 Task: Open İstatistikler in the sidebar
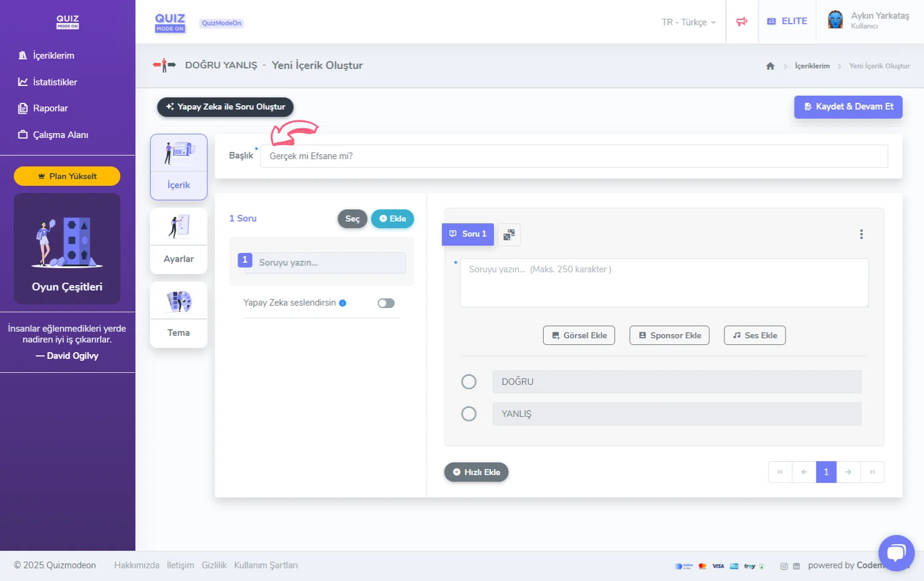[x=54, y=82]
